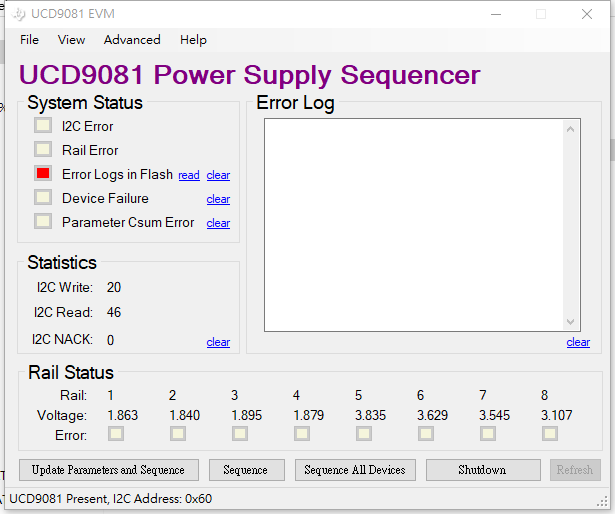Click the Sequence button
The height and width of the screenshot is (514, 615).
247,470
